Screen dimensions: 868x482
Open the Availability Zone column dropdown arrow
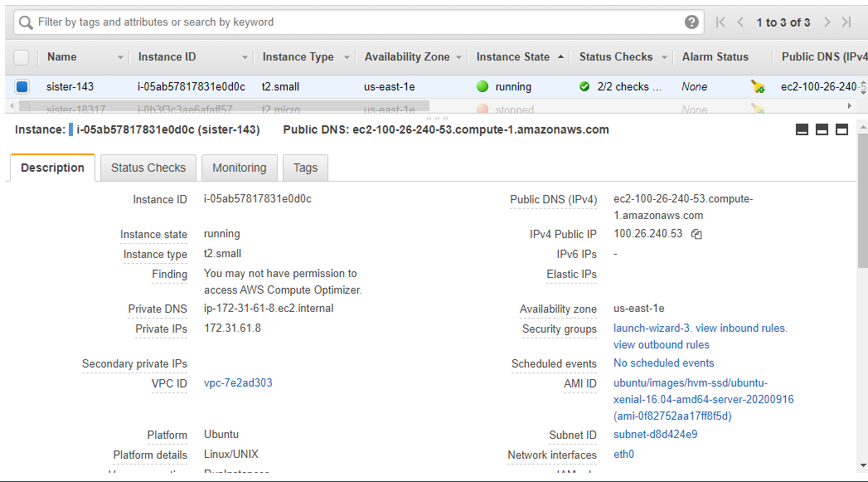[458, 57]
